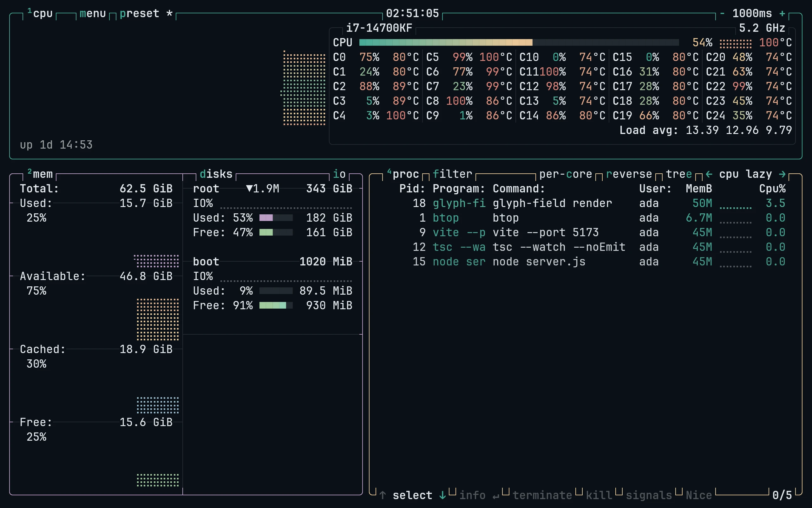Toggle cpu lazy sorting mode
The image size is (812, 508).
[746, 174]
